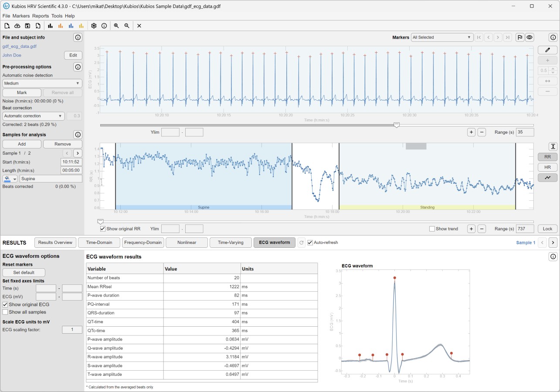Image resolution: width=560 pixels, height=392 pixels.
Task: Select the pencil edit beats tool
Action: point(547,50)
